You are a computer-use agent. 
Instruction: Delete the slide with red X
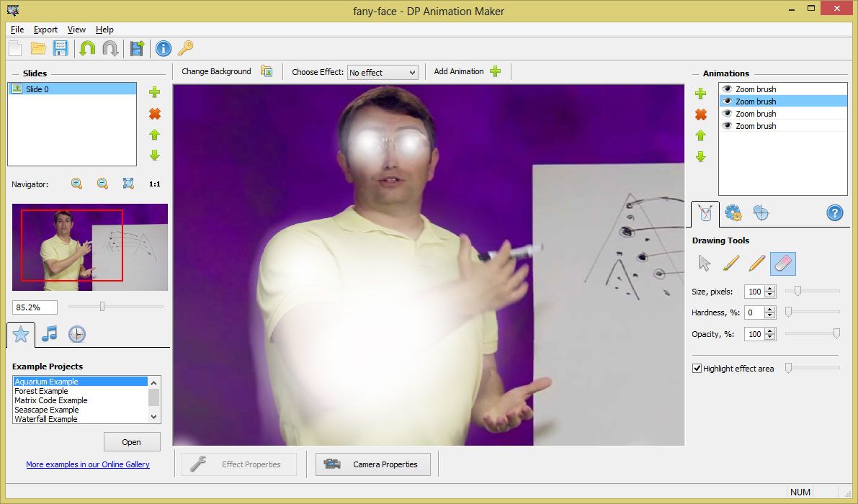(155, 114)
